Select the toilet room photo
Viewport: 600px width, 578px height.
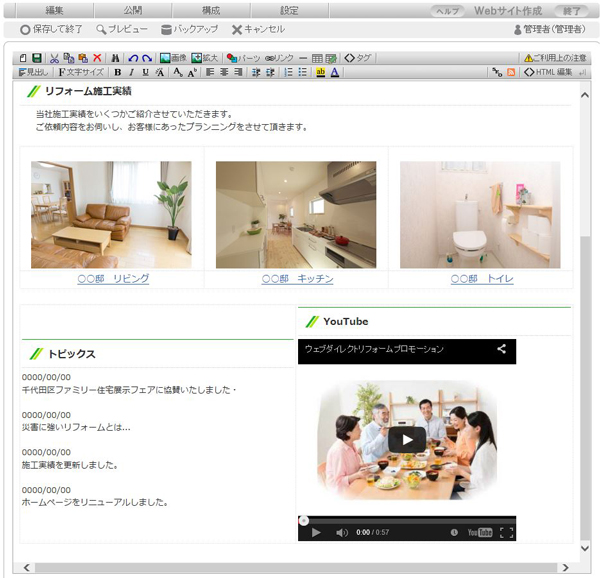[x=480, y=215]
